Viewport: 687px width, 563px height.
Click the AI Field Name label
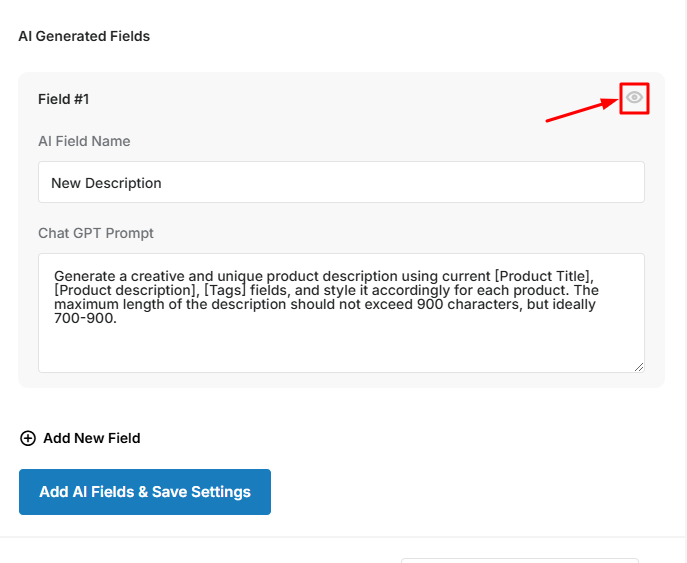tap(84, 141)
